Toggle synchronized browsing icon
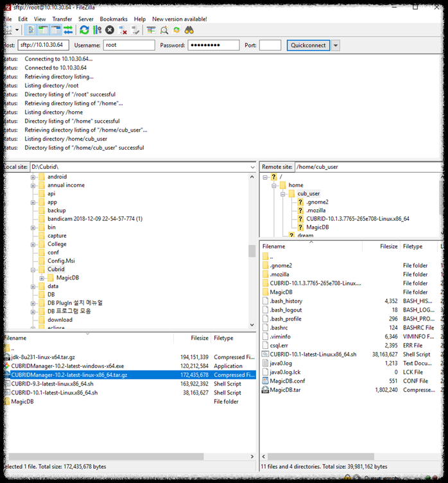Viewport: 448px width, 483px height. click(x=177, y=30)
